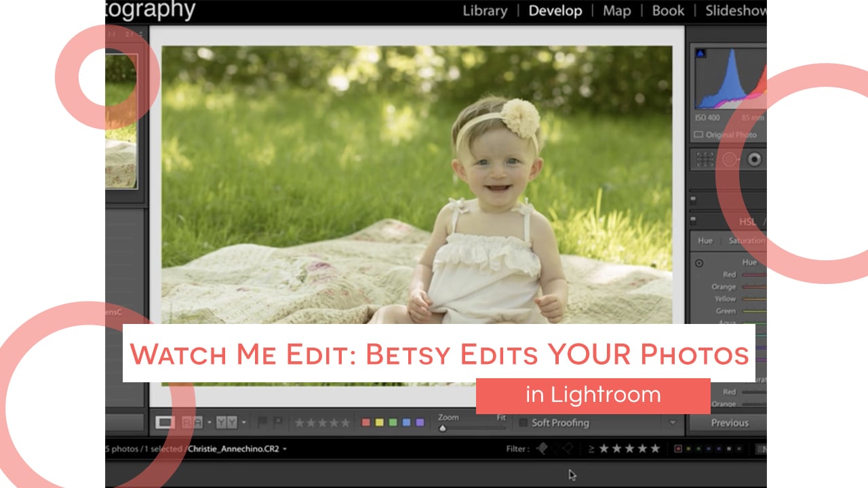
Task: Select the Red Eye Correction tool
Action: tap(754, 159)
